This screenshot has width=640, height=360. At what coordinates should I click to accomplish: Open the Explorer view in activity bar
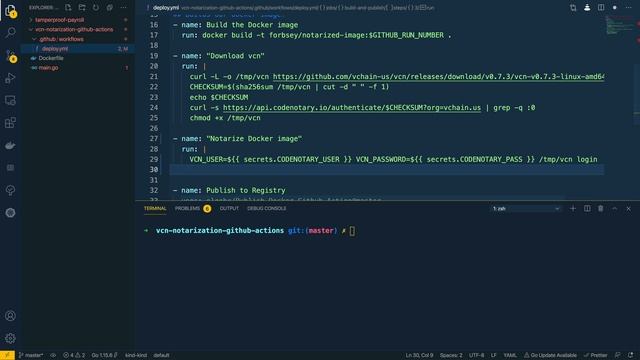10,10
